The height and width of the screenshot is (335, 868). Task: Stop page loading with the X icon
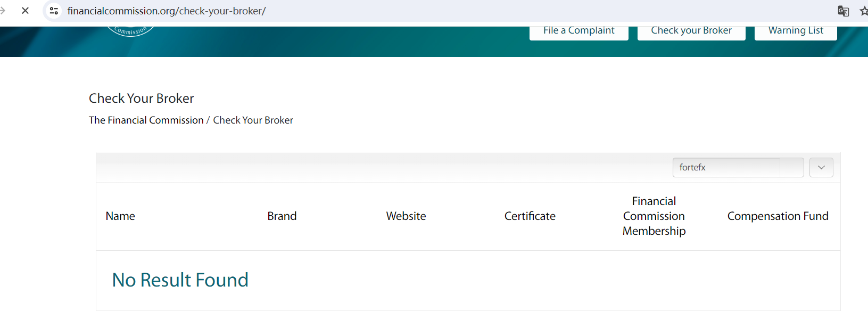pyautogui.click(x=25, y=11)
